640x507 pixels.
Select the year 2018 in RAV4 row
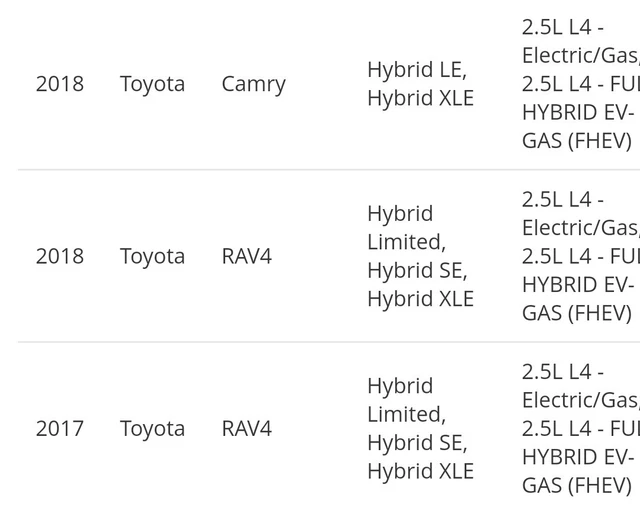(60, 256)
